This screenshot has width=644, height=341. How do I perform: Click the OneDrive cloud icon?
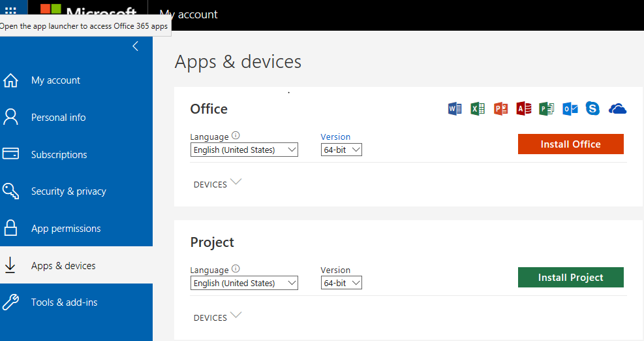coord(617,108)
